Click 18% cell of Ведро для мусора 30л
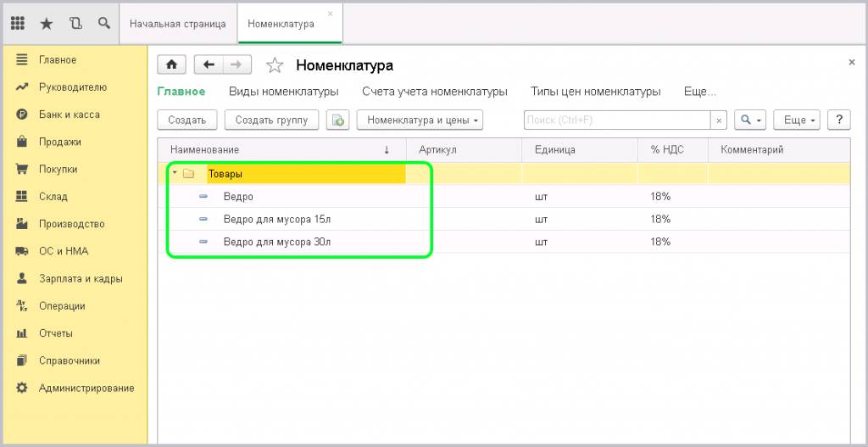 [672, 242]
